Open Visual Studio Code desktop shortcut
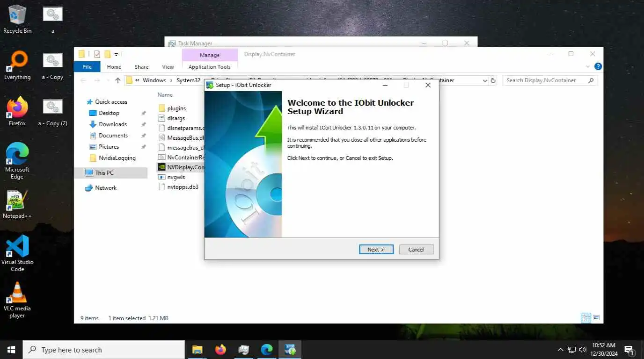 [17, 253]
